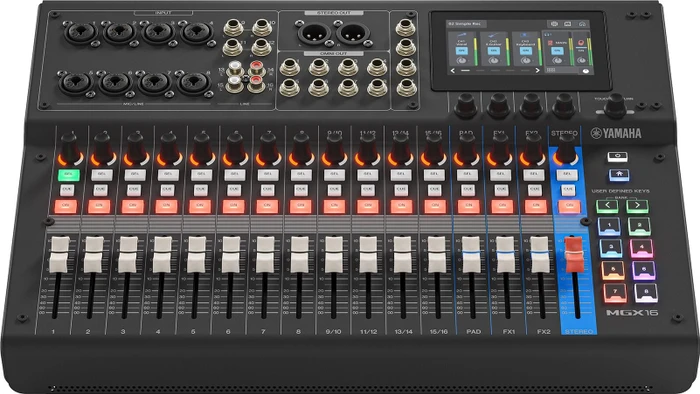Viewport: 700px width, 394px height.
Task: Touch the STEREO label under the red fader
Action: pyautogui.click(x=579, y=332)
